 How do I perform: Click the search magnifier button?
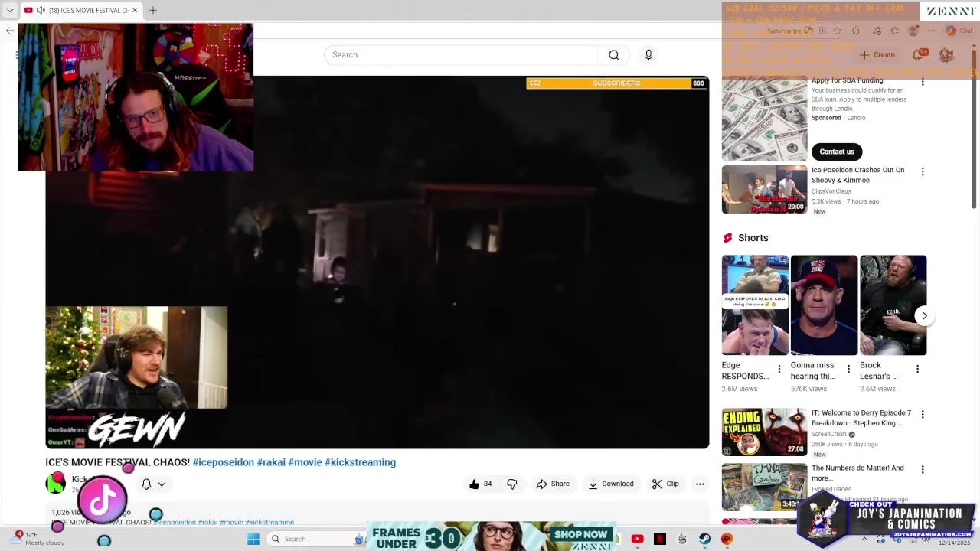613,55
